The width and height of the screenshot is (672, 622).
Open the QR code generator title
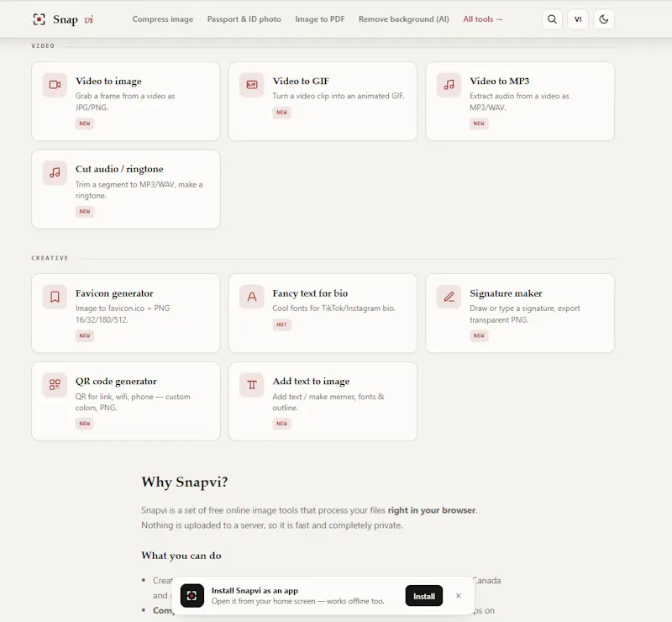(116, 382)
